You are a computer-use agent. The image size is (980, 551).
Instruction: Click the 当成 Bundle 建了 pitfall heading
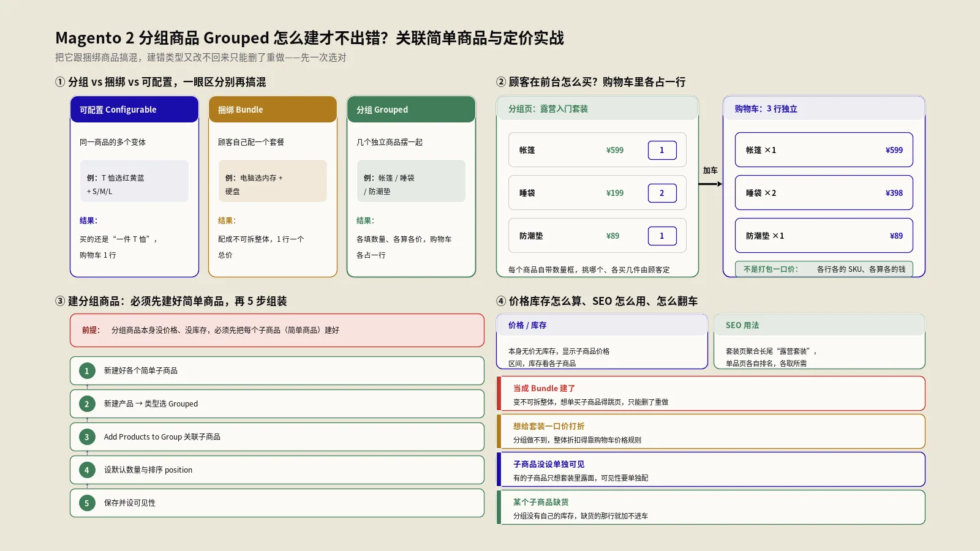[x=544, y=388]
